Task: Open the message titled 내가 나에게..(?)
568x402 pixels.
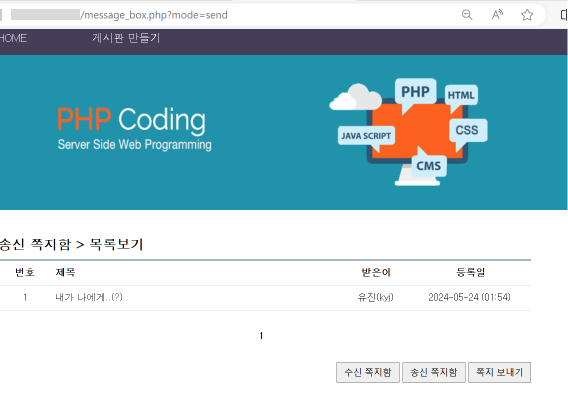Action: 89,297
